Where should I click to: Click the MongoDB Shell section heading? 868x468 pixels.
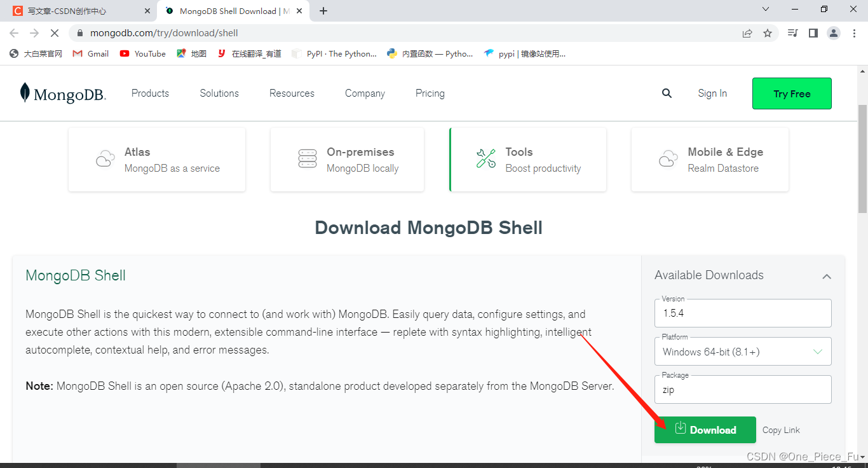pos(76,276)
